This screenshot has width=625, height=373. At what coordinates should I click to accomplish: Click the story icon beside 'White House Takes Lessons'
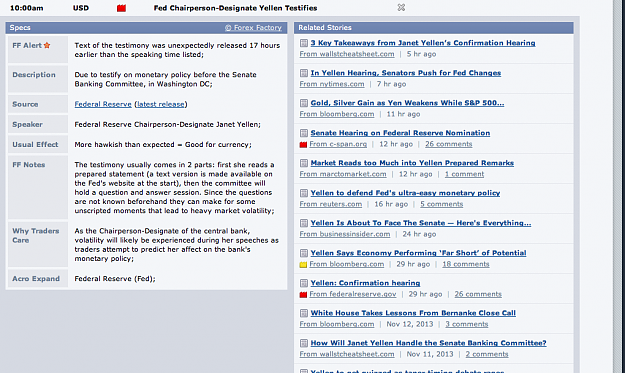pyautogui.click(x=304, y=313)
